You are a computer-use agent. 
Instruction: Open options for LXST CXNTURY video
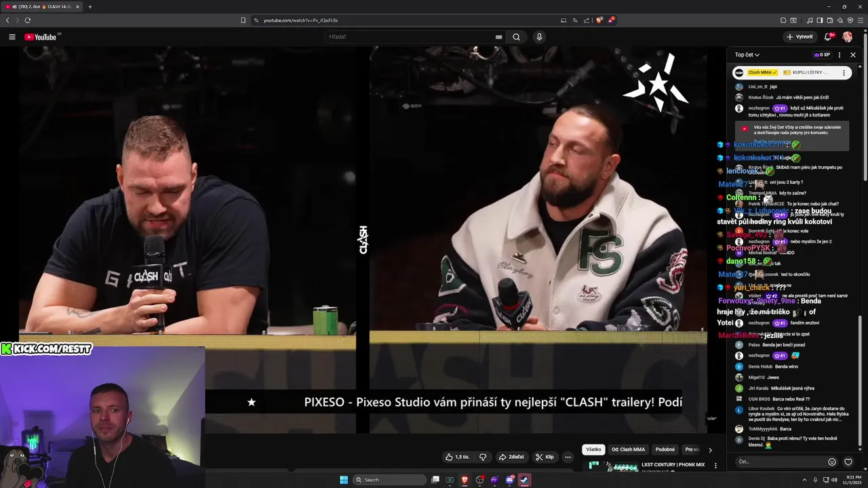click(x=715, y=466)
